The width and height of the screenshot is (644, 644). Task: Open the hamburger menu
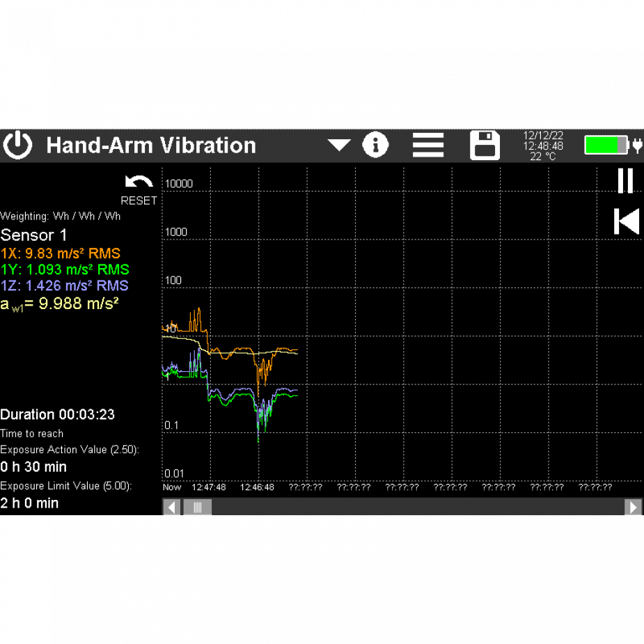(428, 145)
